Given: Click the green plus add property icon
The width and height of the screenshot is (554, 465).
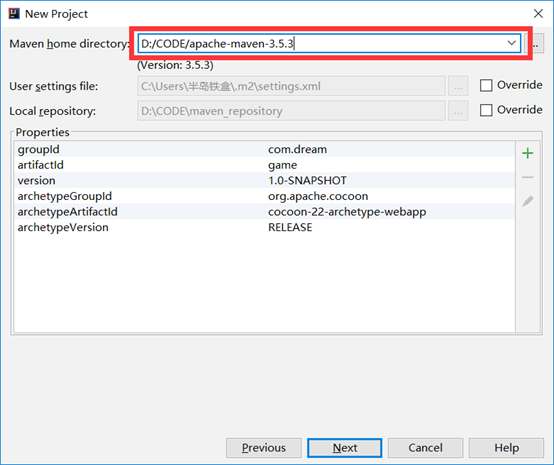Looking at the screenshot, I should click(528, 153).
